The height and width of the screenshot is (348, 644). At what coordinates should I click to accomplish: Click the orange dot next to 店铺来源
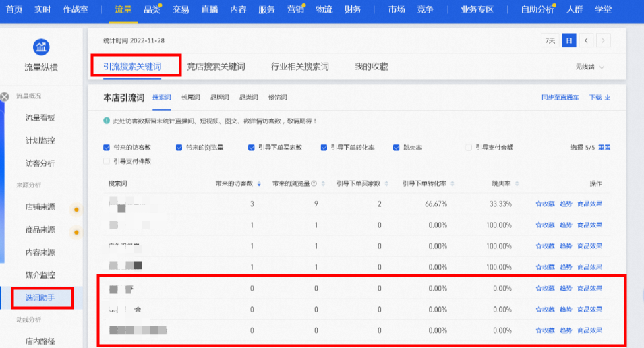(76, 210)
